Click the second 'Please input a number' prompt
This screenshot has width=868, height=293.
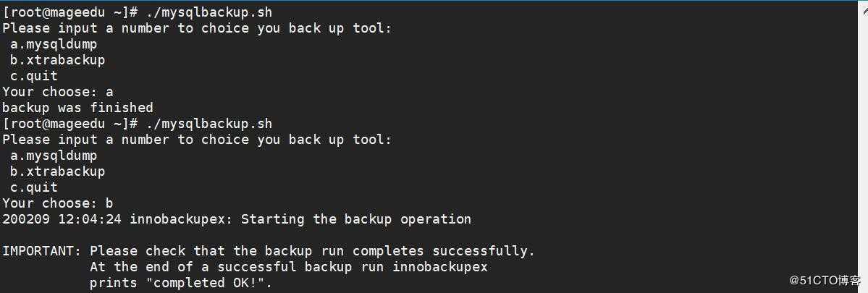[x=196, y=140]
